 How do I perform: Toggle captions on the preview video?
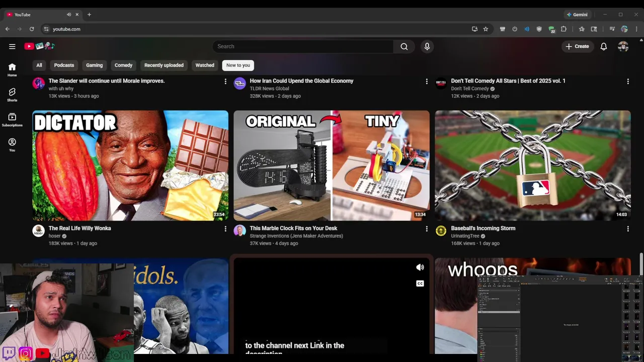point(420,284)
